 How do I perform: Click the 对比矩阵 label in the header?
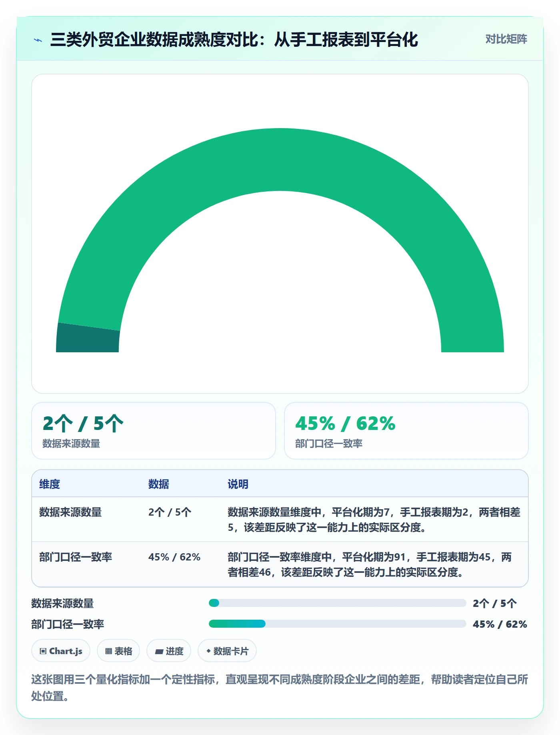coord(506,39)
